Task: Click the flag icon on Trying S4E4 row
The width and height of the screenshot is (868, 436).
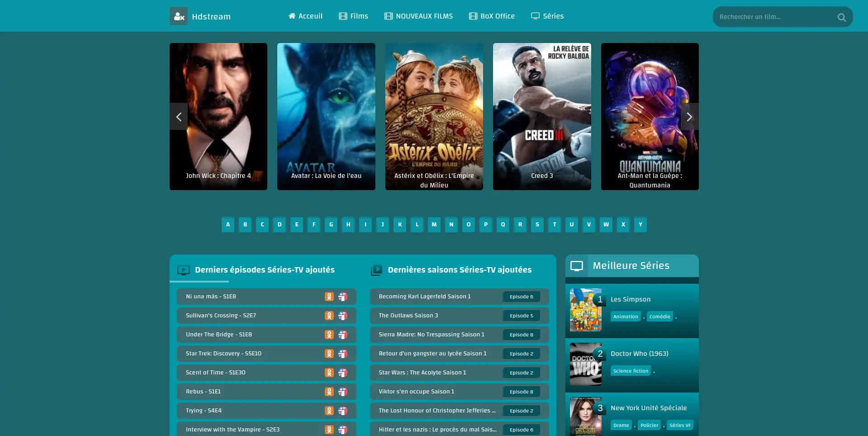Action: (x=343, y=411)
